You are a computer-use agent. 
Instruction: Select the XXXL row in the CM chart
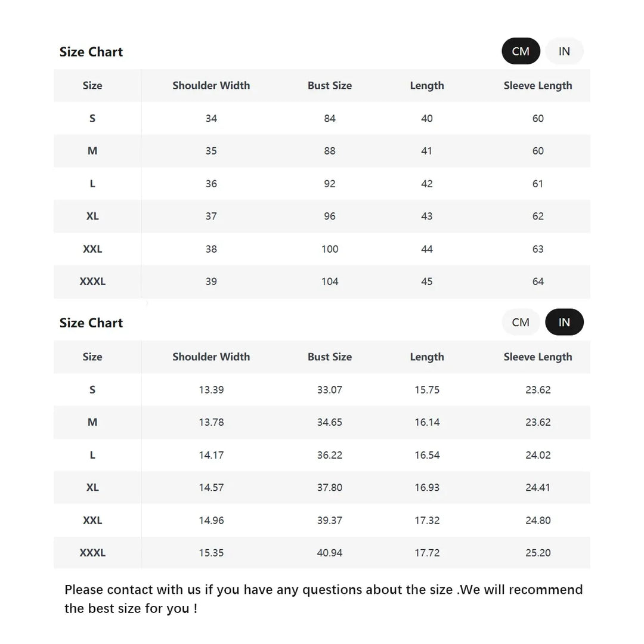(92, 281)
